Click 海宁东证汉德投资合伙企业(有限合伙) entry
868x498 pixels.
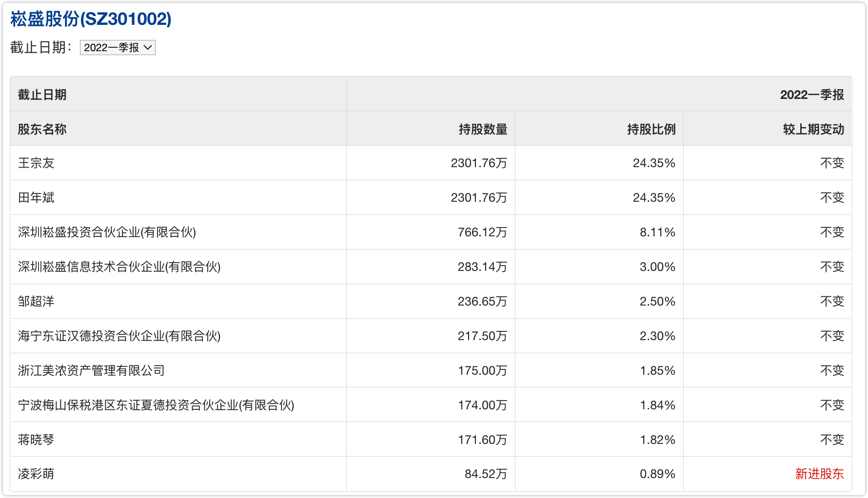119,336
